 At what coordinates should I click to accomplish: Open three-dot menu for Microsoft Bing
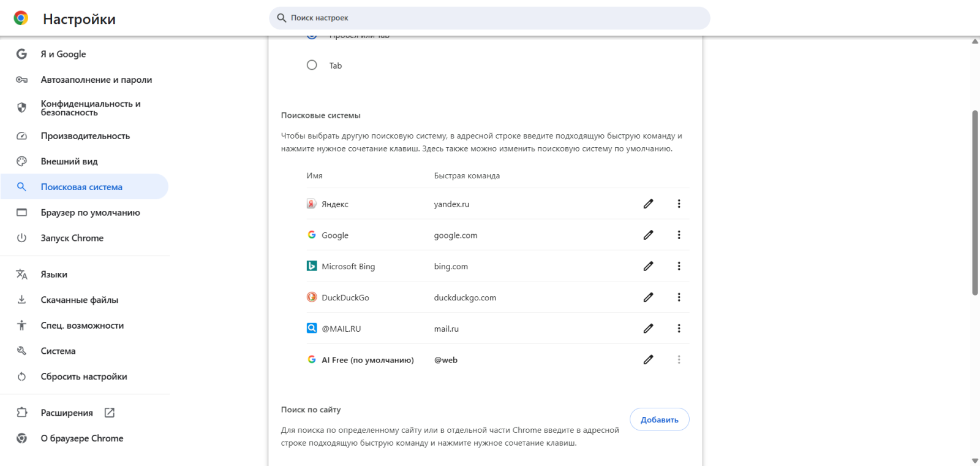(679, 266)
